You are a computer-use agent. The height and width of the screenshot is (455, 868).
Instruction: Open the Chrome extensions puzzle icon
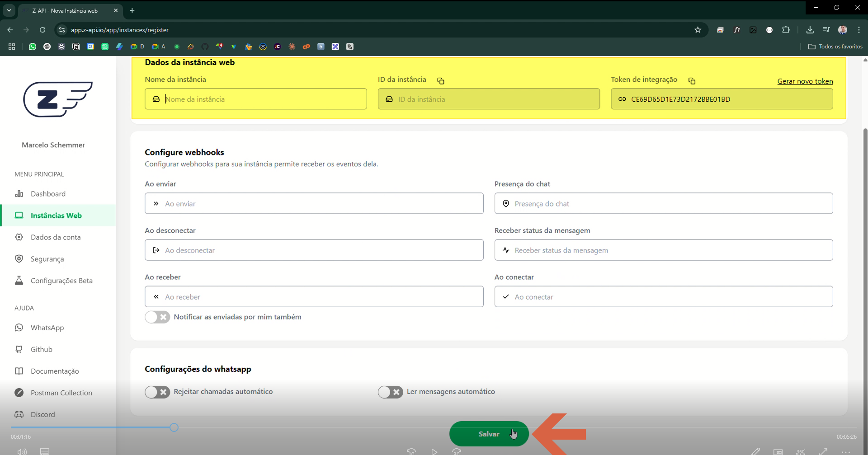click(786, 30)
